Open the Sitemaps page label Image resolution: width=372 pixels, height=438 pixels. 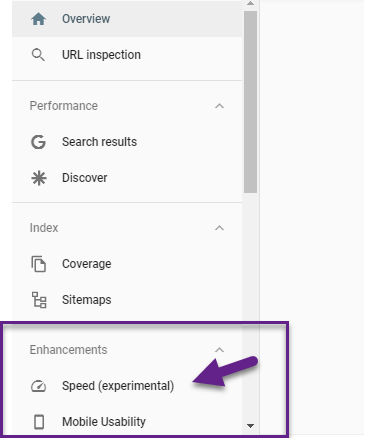87,300
